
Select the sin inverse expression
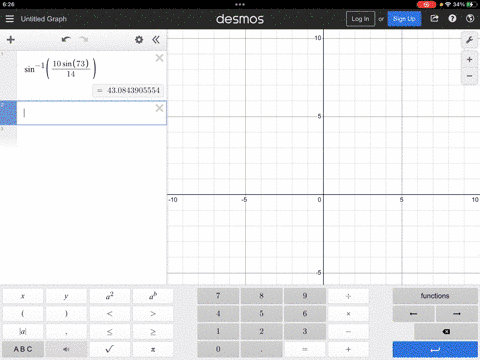(x=60, y=68)
